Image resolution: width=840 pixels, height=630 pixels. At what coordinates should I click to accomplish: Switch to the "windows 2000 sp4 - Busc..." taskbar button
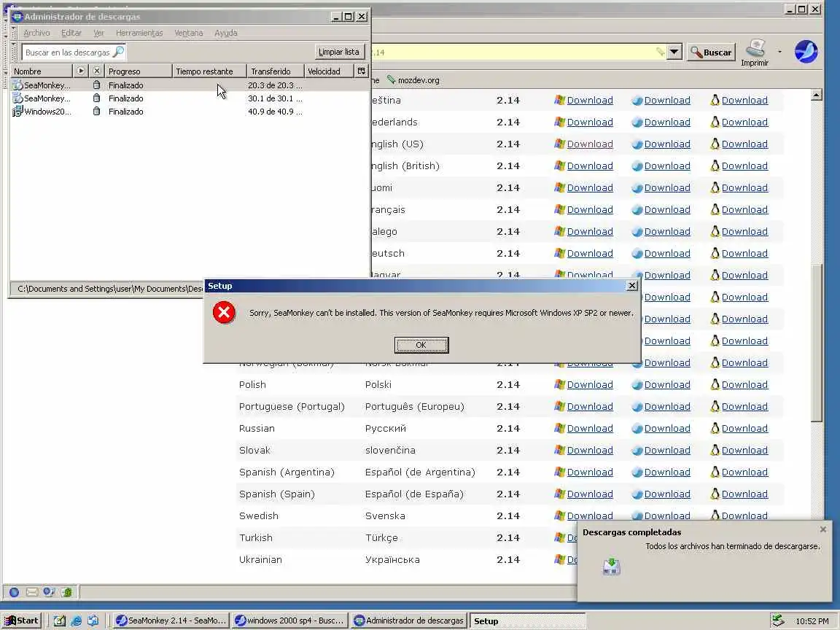289,621
